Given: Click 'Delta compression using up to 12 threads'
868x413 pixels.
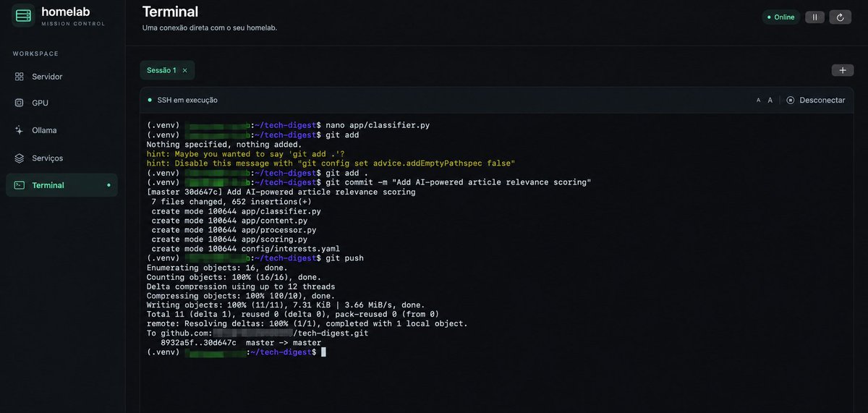Looking at the screenshot, I should [240, 286].
